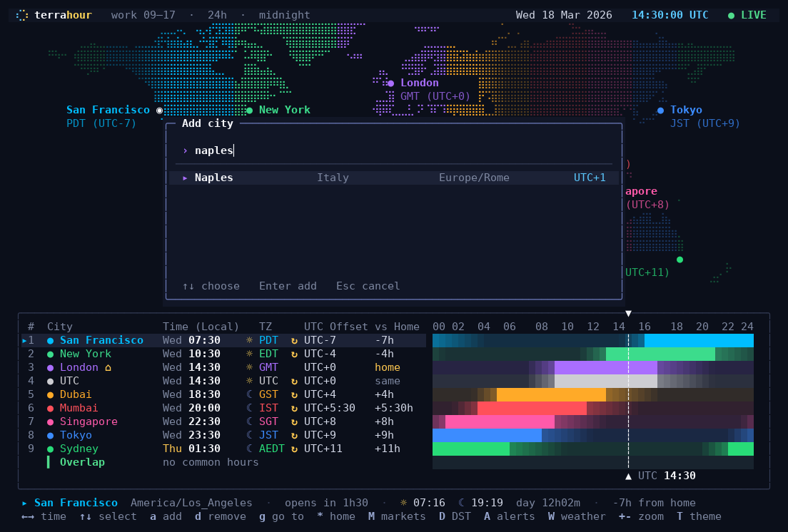Toggle theme with the T theme hint
The image size is (788, 532).
(x=699, y=516)
